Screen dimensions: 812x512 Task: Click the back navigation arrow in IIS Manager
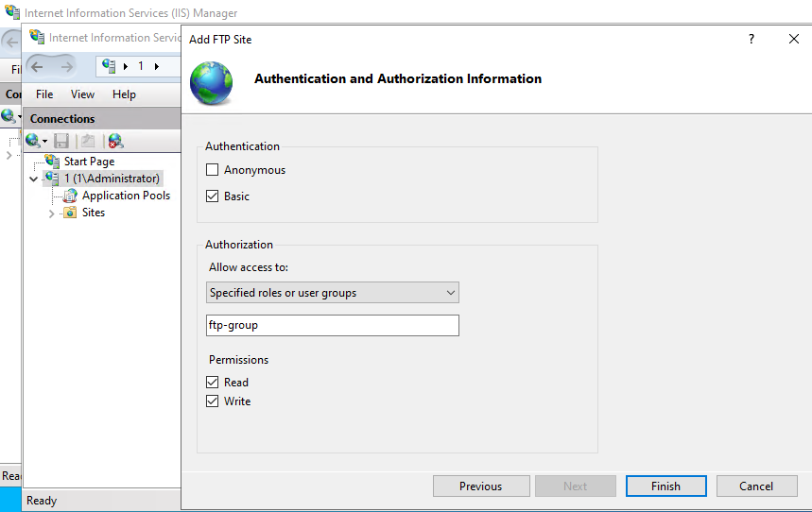tap(37, 66)
